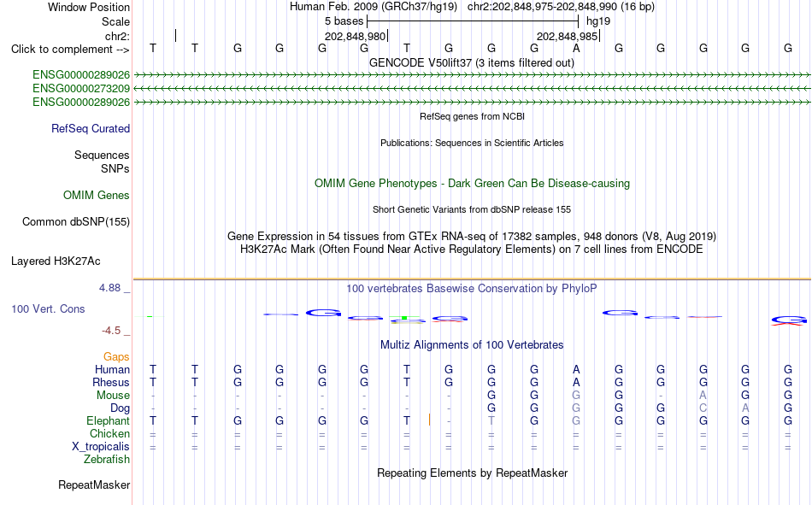Open the RepeatMasker track label
Viewport: 812px width, 505px height.
[x=94, y=484]
